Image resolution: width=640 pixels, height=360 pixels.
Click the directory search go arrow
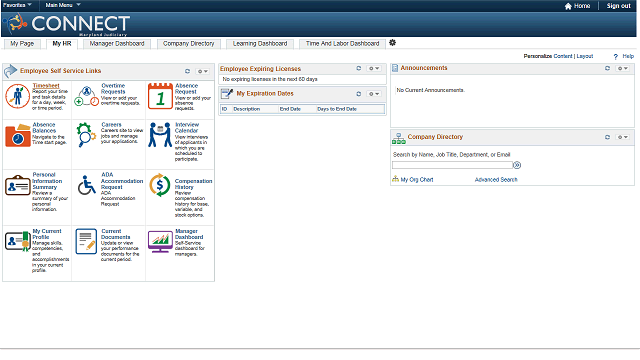tap(517, 165)
